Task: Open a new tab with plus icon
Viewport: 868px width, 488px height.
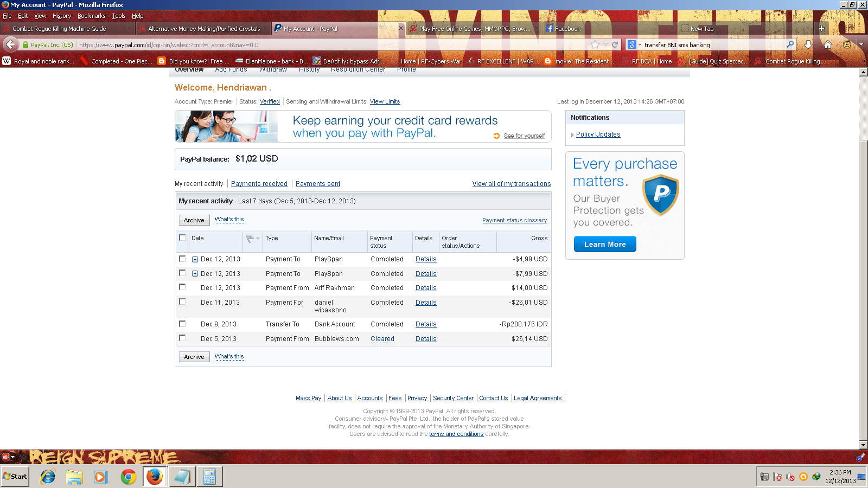Action: pos(821,28)
